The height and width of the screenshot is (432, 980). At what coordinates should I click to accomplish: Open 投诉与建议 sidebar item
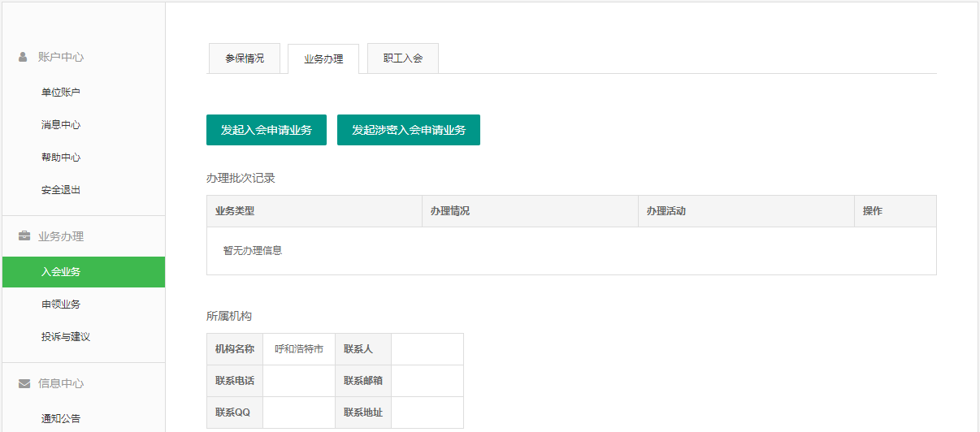(66, 337)
